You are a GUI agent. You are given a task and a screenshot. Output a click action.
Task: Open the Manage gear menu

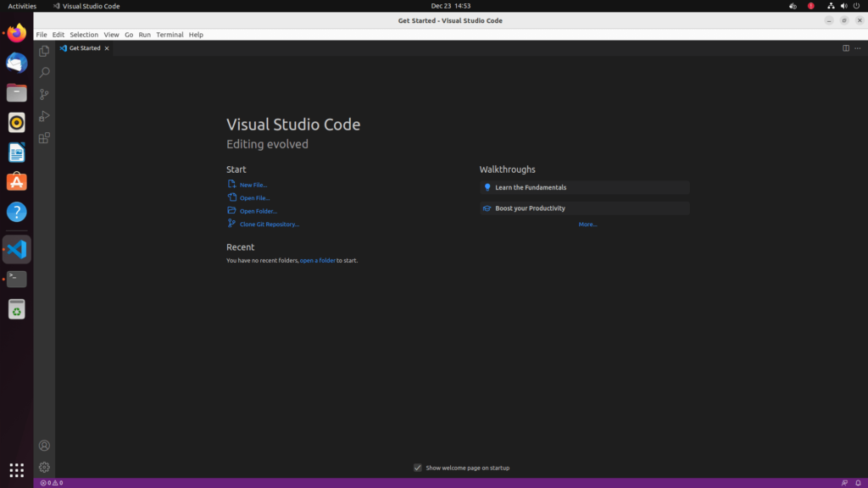tap(43, 467)
